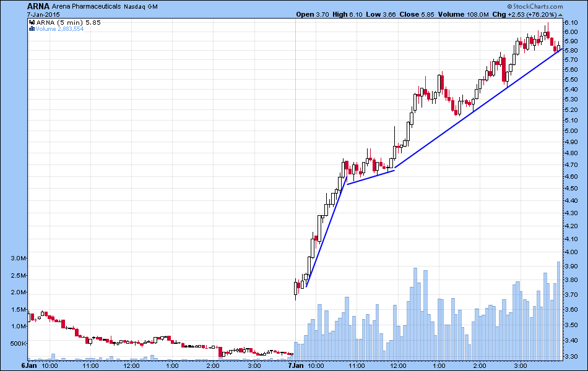The height and width of the screenshot is (371, 588).
Task: Select the ARNA ticker symbol in the title
Action: point(38,6)
